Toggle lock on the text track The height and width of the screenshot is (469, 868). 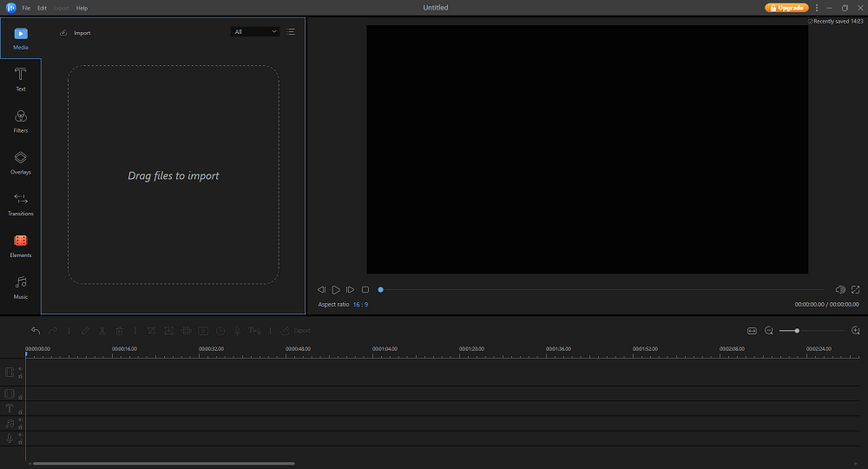pos(20,411)
